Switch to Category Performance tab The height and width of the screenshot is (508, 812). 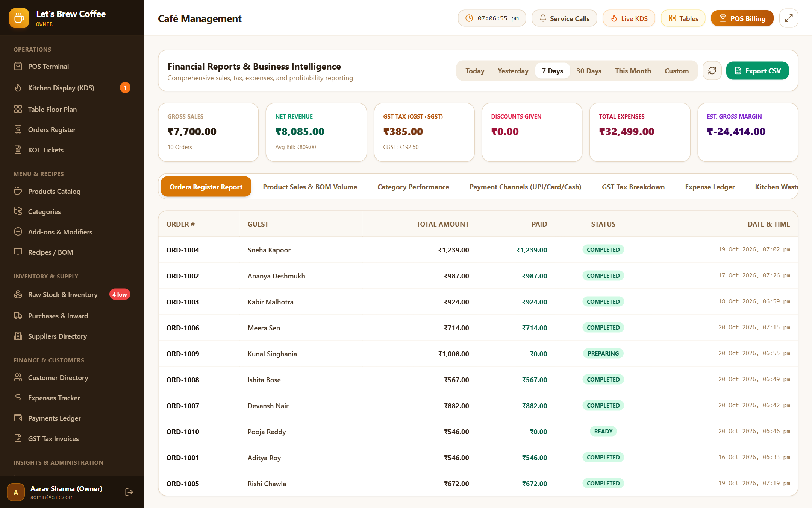click(x=413, y=187)
